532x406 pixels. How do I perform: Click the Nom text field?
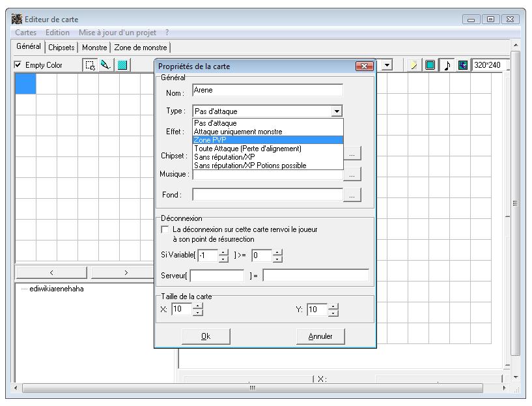(267, 91)
